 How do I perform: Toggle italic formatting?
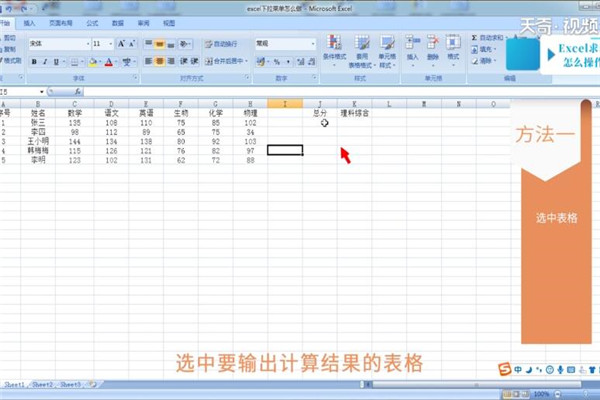[45, 62]
